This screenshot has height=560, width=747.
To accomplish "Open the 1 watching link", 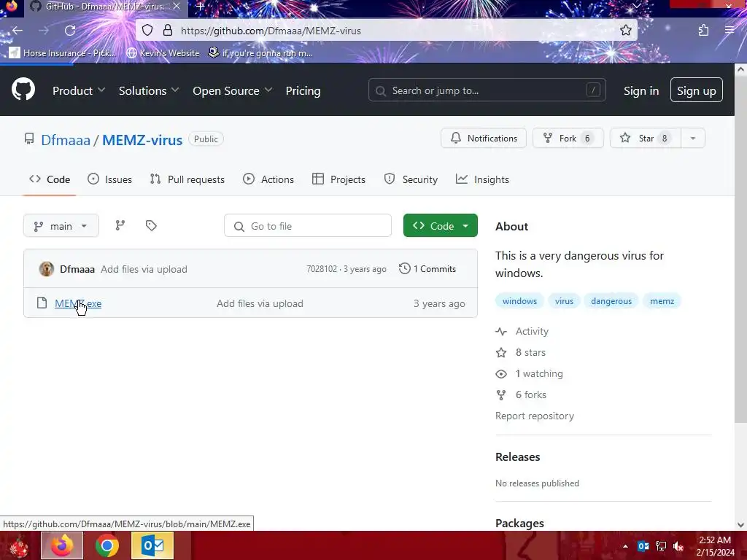I will click(530, 374).
